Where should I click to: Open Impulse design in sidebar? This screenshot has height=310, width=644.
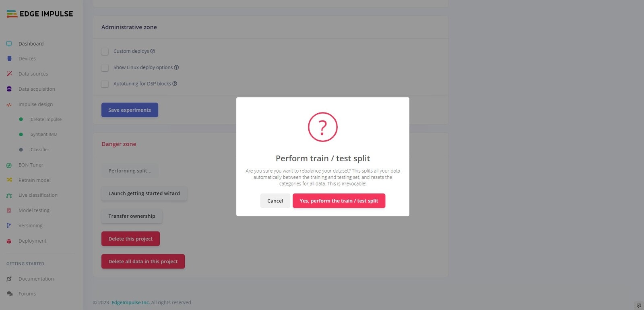[35, 104]
